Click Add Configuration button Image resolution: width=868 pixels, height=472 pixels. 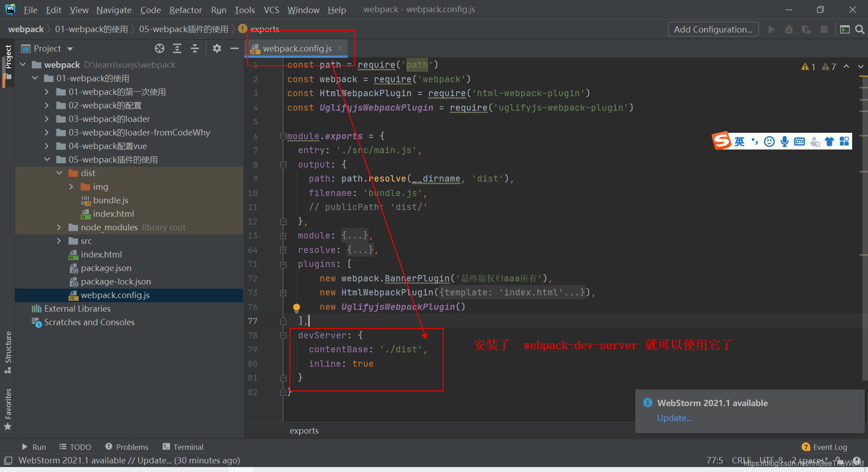[x=713, y=29]
